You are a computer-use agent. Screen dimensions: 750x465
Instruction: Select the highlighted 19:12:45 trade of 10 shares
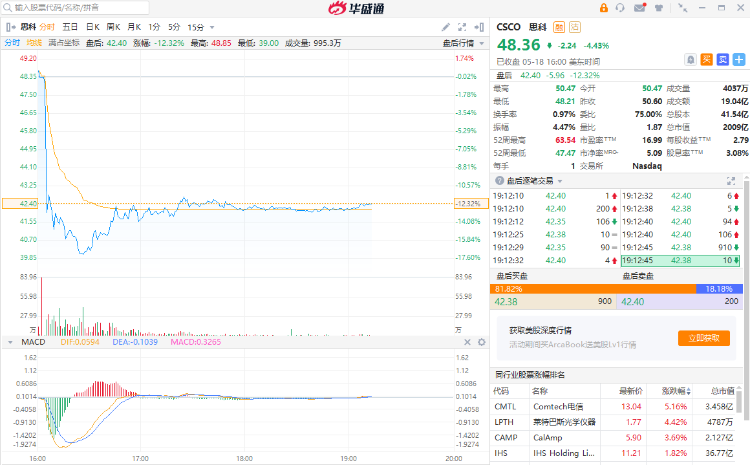pos(681,261)
